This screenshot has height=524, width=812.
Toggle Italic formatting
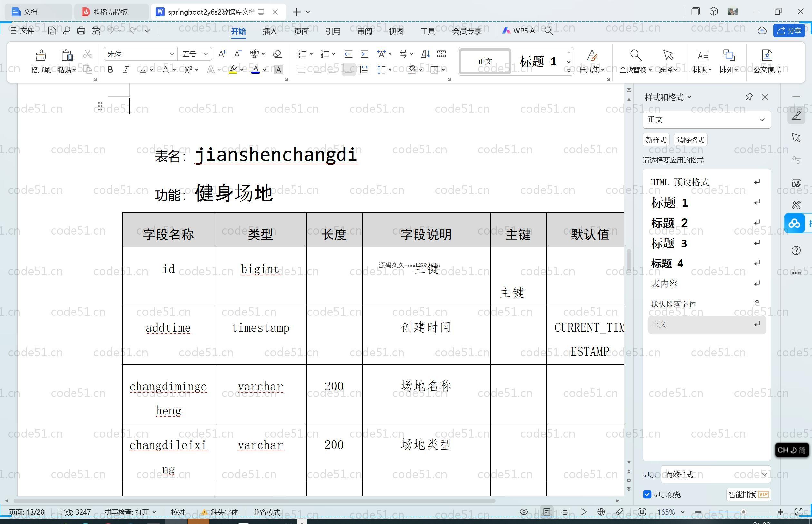pos(126,69)
